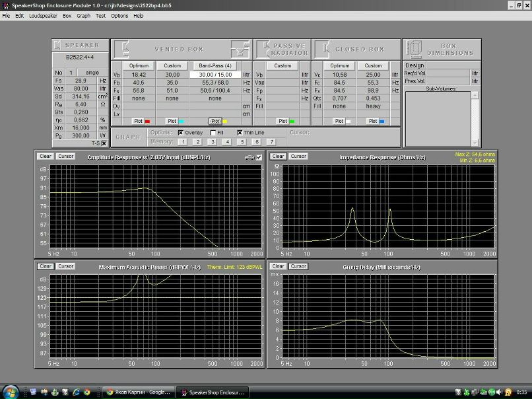
Task: Click the Box Dimensions cabinet icon
Action: 414,49
